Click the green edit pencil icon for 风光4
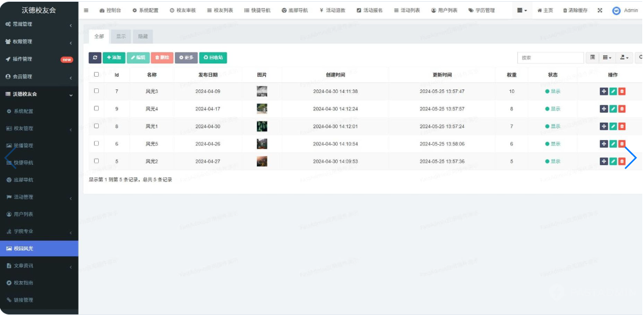 pyautogui.click(x=613, y=109)
